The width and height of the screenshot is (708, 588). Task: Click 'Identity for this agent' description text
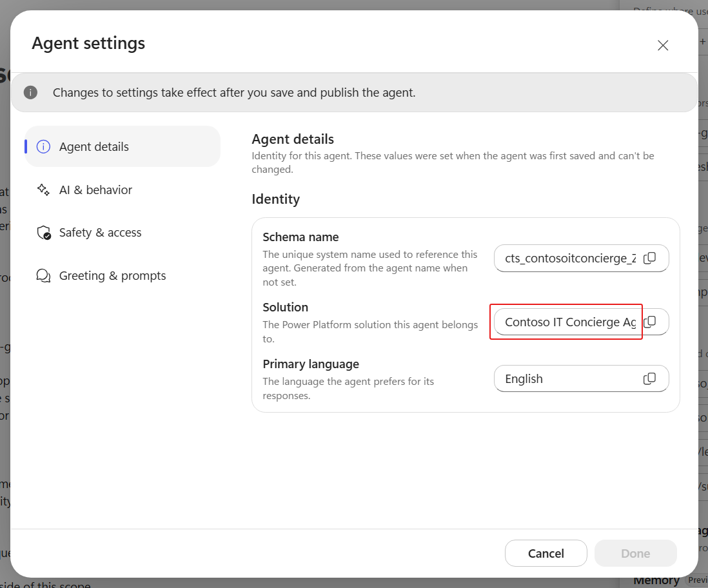[453, 162]
